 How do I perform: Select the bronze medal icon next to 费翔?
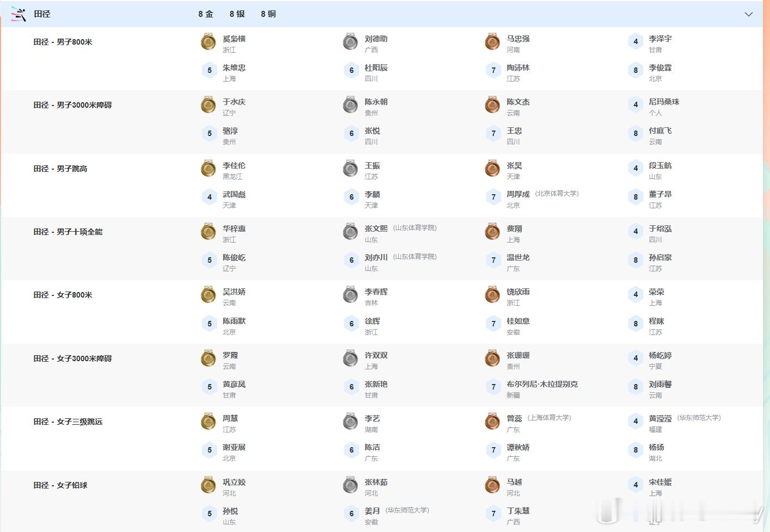point(492,231)
